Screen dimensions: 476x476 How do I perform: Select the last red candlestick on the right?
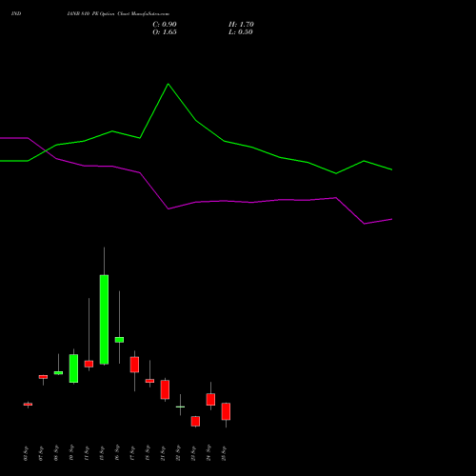click(226, 411)
